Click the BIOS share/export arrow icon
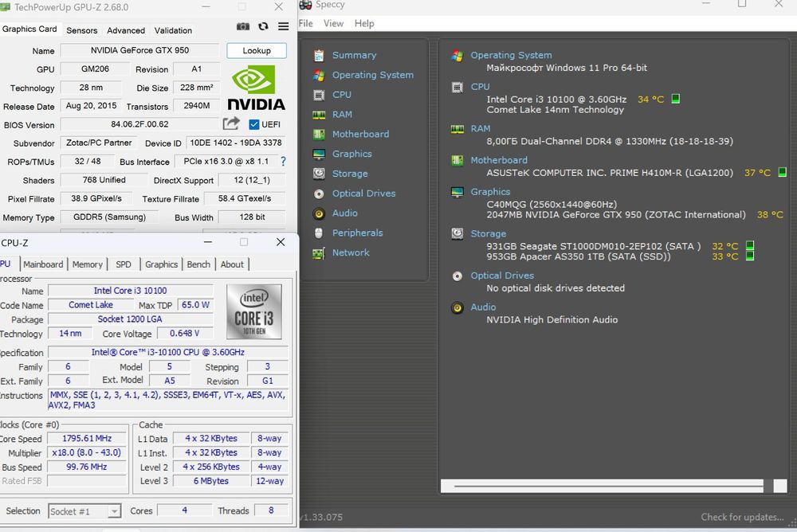The height and width of the screenshot is (532, 797). click(x=231, y=123)
